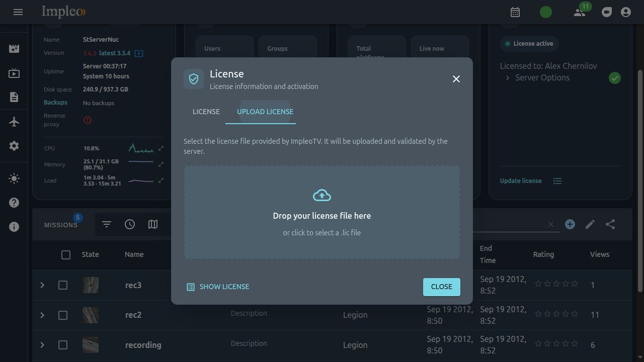
Task: Open the Update license link
Action: [x=521, y=181]
